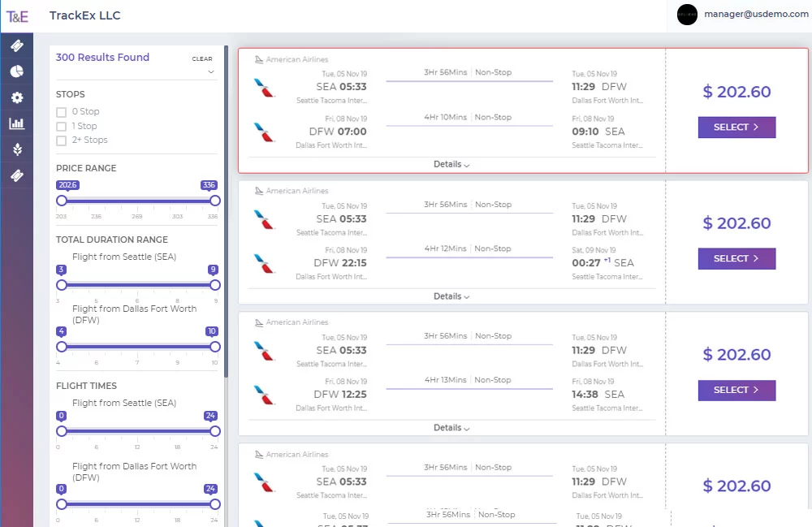Click the STOPS section label
Screen dimensions: 812x527
(71, 94)
